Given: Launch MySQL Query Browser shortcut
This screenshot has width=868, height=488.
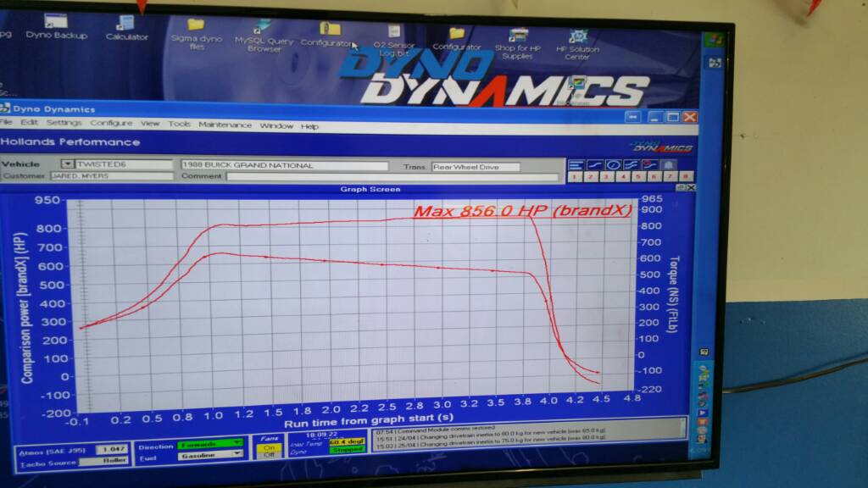Looking at the screenshot, I should 264,36.
